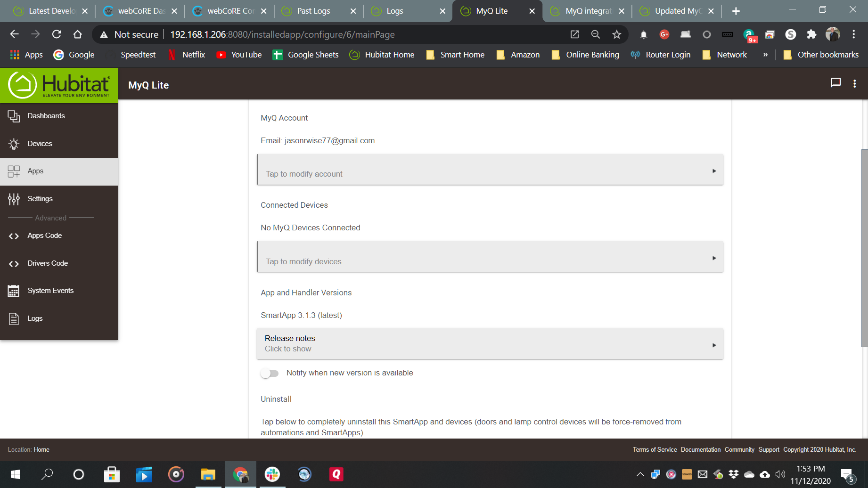The image size is (868, 488).
Task: Open the Windows Start menu
Action: pos(15,474)
